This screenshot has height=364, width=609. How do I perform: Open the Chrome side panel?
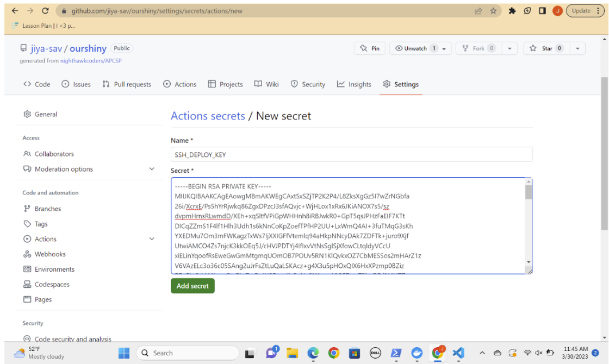542,11
